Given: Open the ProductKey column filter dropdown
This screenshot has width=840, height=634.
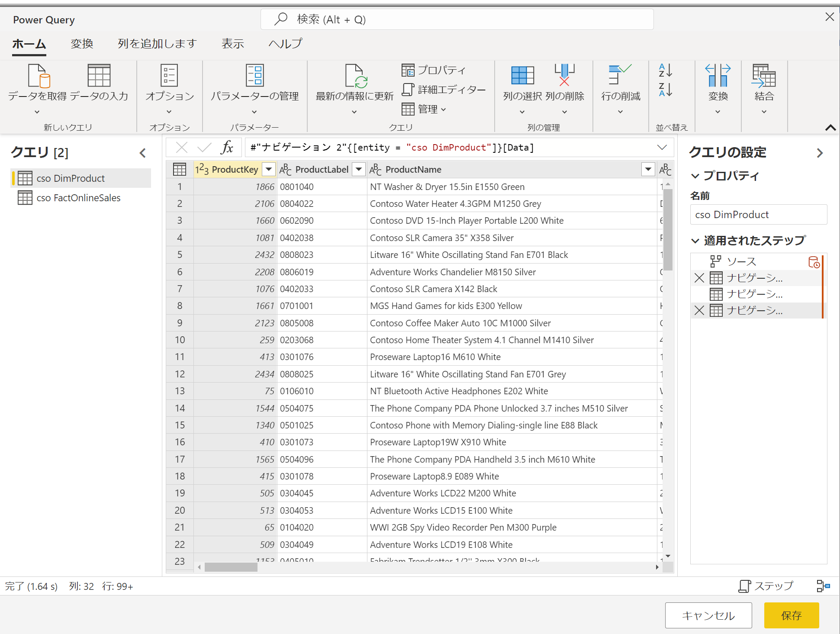Looking at the screenshot, I should coord(269,169).
